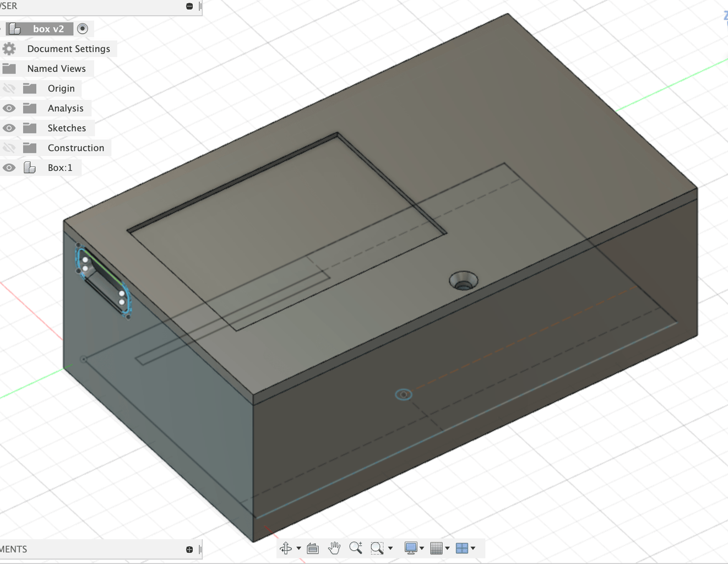Expand the Comments panel with plus button

pos(189,549)
